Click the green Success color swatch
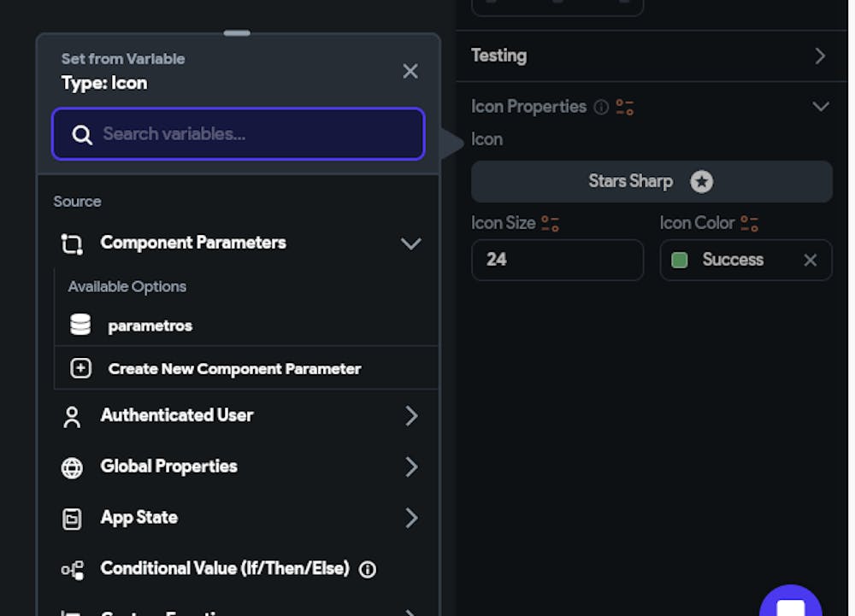 (680, 260)
